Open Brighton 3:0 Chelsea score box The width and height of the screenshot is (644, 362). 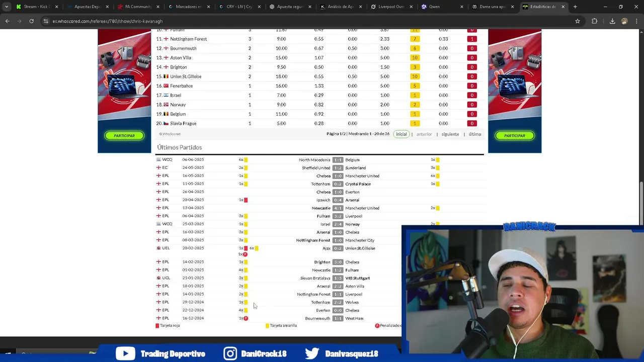(338, 262)
